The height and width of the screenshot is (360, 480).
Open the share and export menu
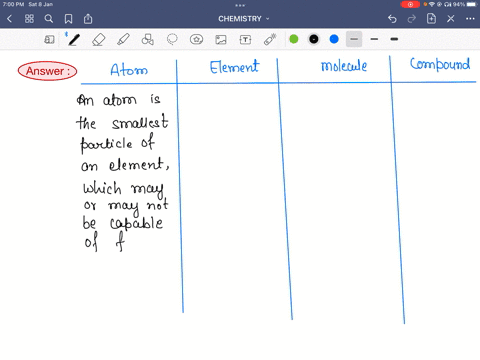(88, 19)
